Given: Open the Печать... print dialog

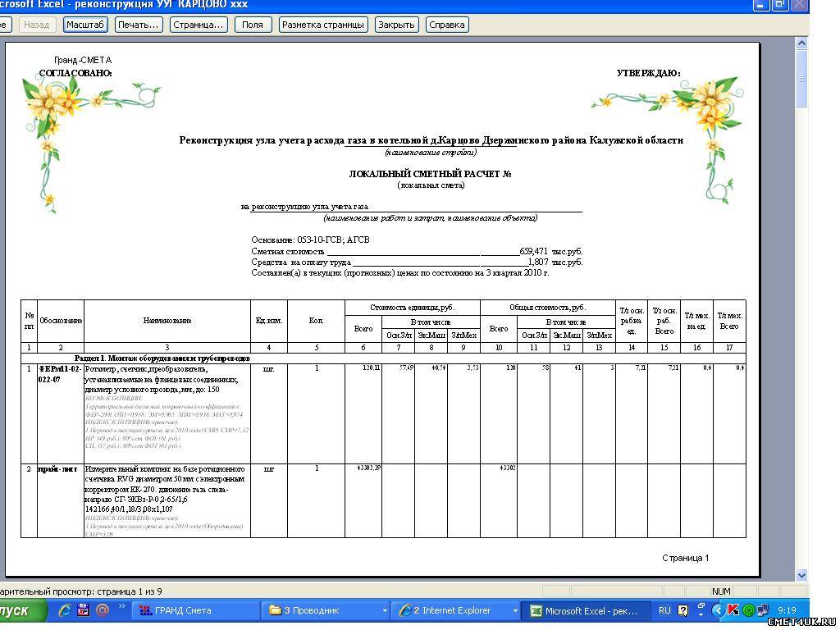Looking at the screenshot, I should (x=139, y=25).
